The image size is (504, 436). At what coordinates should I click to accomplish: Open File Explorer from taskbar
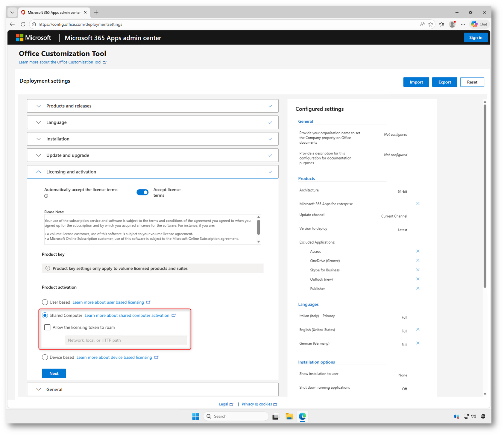coord(289,416)
